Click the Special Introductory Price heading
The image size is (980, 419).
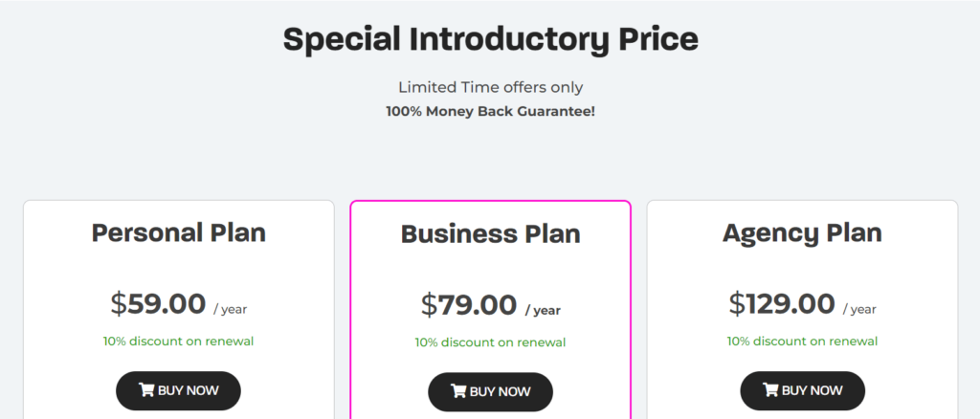[491, 39]
